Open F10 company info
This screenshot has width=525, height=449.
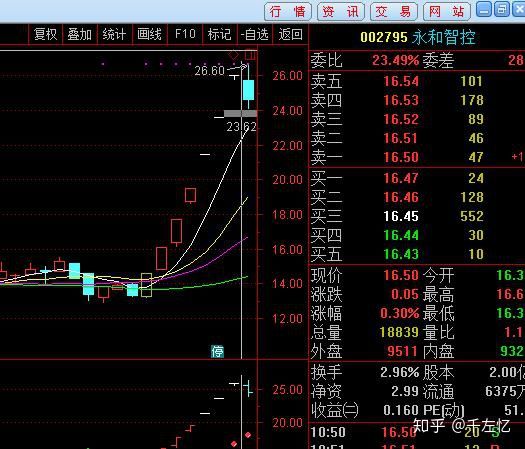tap(185, 34)
